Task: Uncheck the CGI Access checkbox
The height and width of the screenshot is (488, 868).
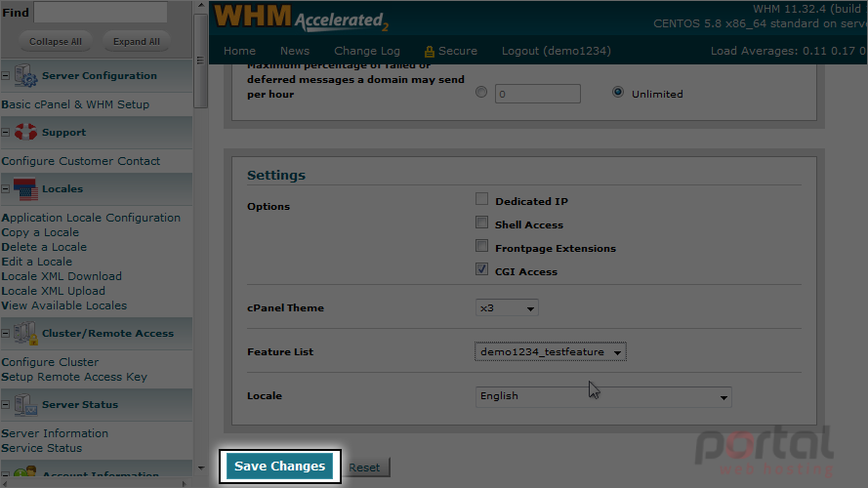Action: pyautogui.click(x=481, y=269)
